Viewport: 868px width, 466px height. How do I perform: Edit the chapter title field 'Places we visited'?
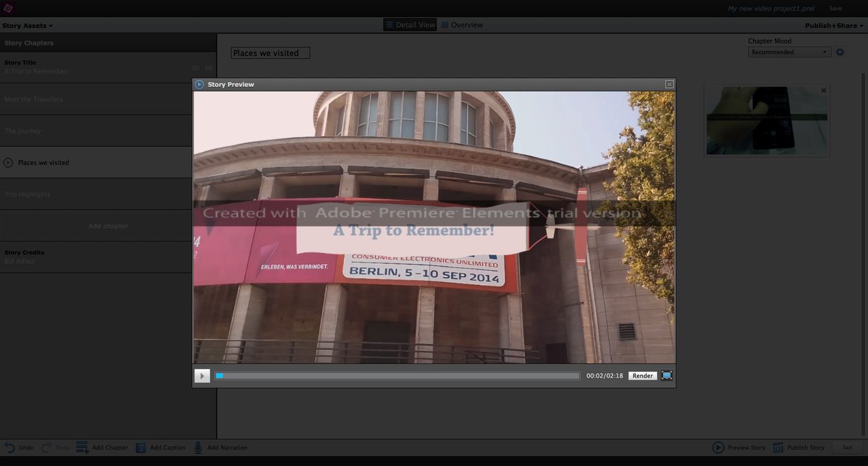(x=271, y=53)
